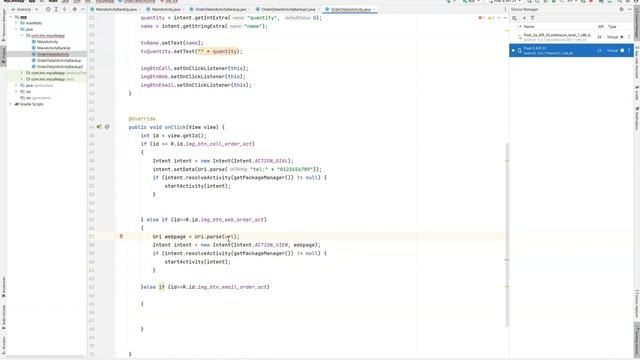Go to next highlighted error arrow

pyautogui.click(x=504, y=18)
